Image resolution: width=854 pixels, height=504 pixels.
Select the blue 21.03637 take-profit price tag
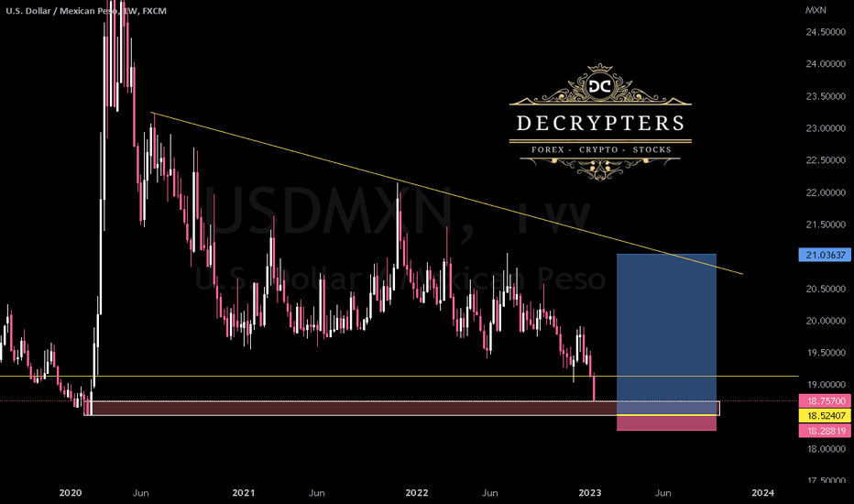(x=825, y=255)
